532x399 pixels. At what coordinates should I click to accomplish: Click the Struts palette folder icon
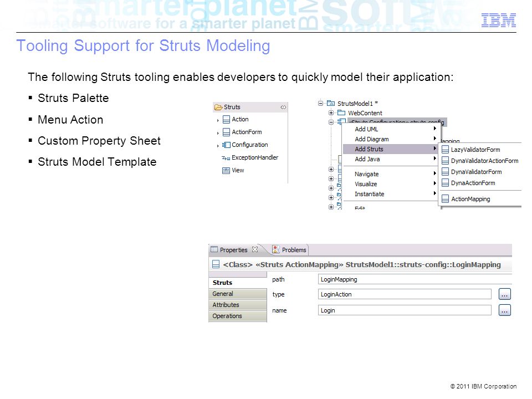coord(218,107)
